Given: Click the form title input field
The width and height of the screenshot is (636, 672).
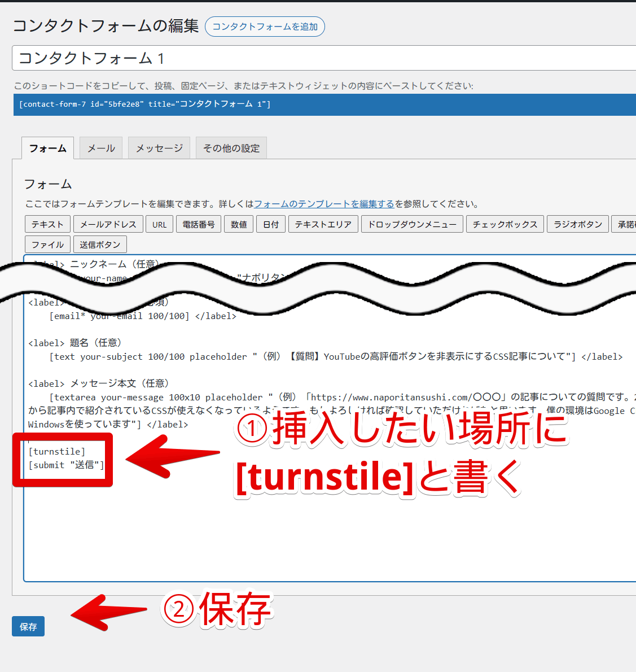Looking at the screenshot, I should (322, 58).
